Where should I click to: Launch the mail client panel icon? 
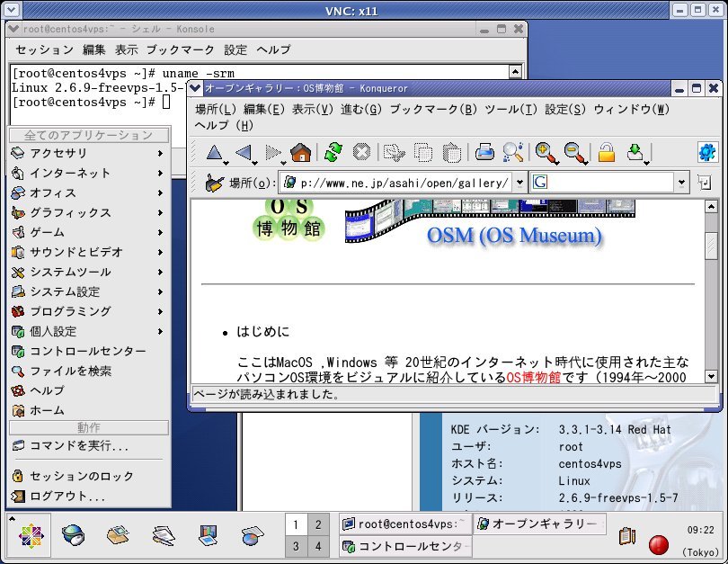[118, 535]
